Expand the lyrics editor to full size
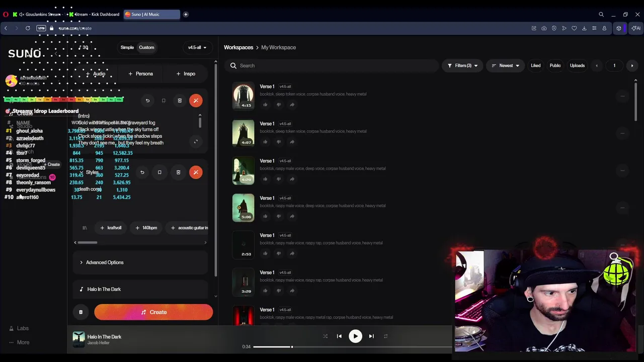The image size is (644, 362). click(196, 141)
